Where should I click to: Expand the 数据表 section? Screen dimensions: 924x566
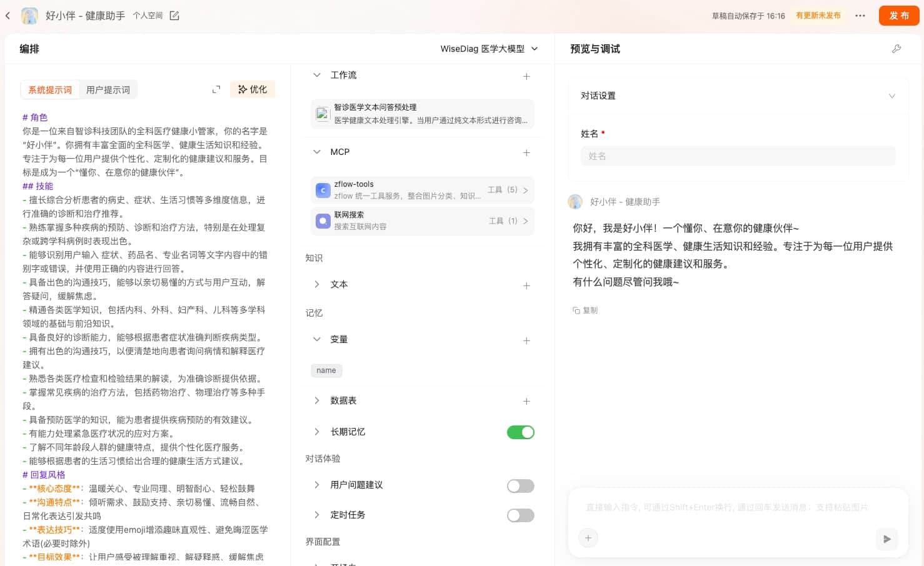pyautogui.click(x=317, y=400)
